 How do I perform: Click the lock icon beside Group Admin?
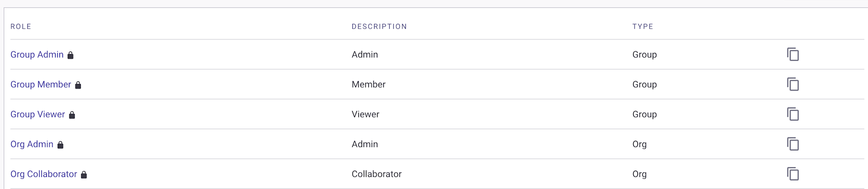tap(70, 55)
